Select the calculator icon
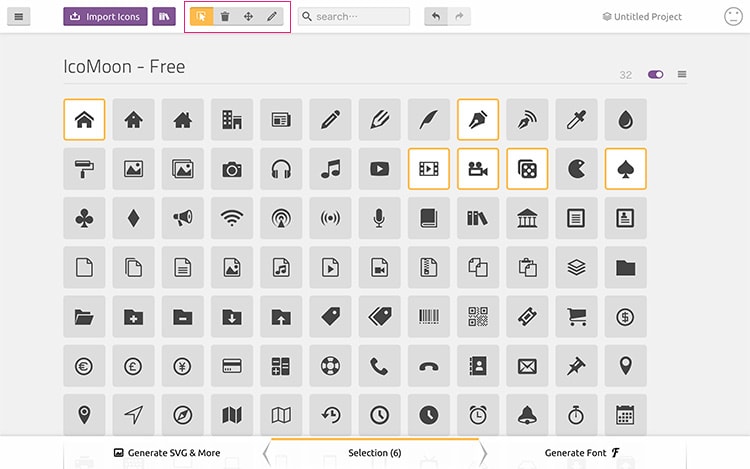This screenshot has width=750, height=469. coord(281,366)
